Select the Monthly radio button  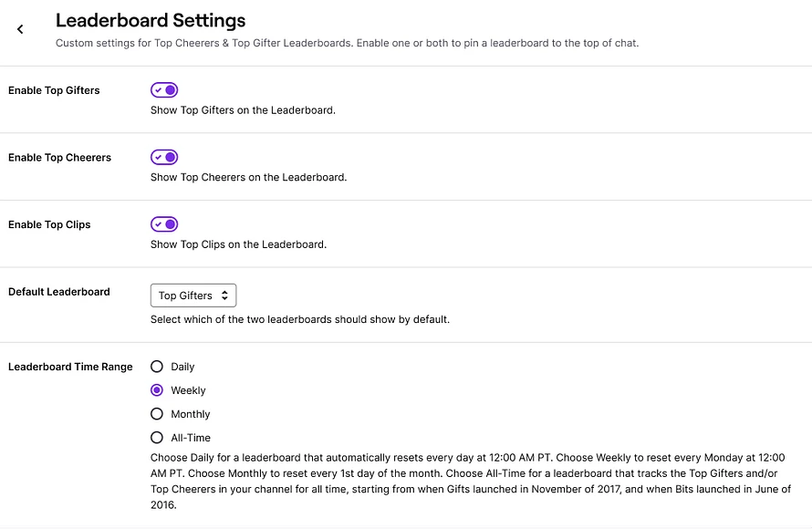point(157,414)
